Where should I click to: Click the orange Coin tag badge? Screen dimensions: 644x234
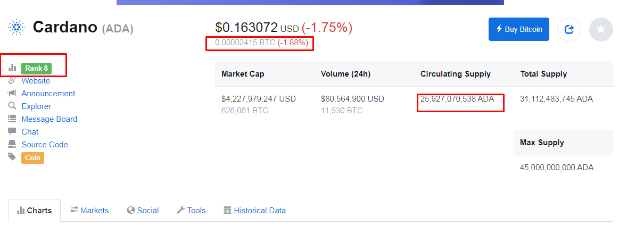[x=32, y=157]
